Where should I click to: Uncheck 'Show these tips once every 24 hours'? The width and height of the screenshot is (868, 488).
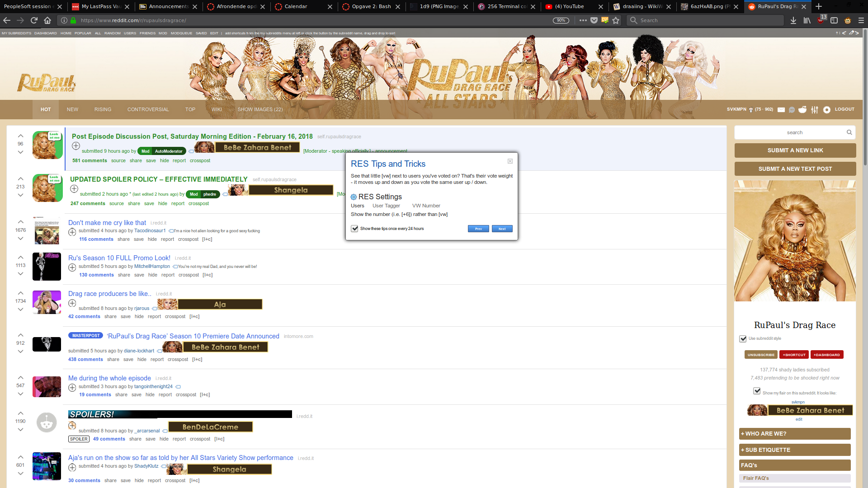pos(355,229)
